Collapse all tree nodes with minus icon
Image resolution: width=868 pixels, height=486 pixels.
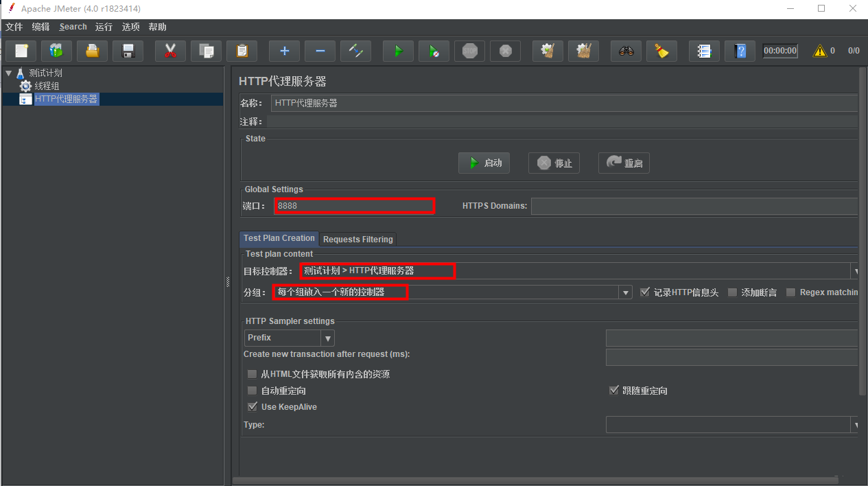[x=320, y=51]
